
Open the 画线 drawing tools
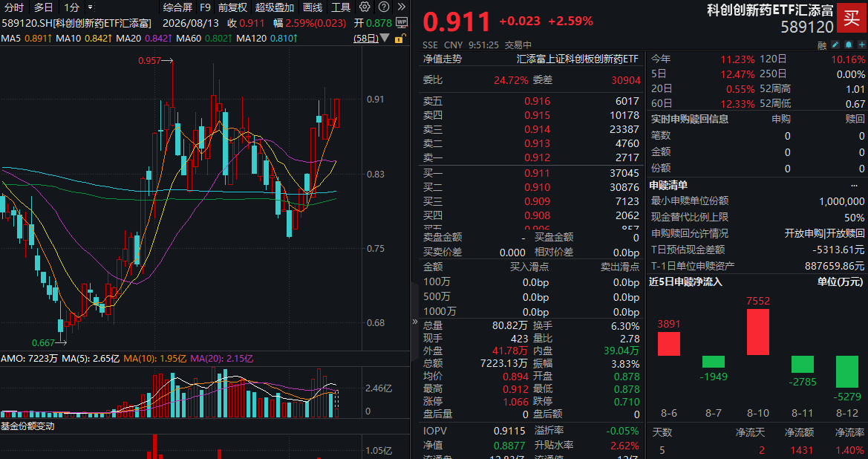click(313, 7)
